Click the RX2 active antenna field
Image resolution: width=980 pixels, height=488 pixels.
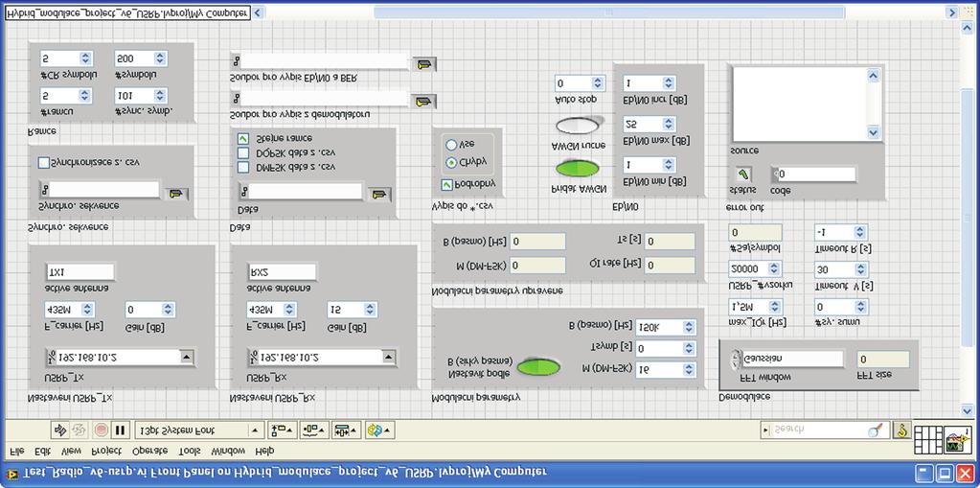[282, 271]
